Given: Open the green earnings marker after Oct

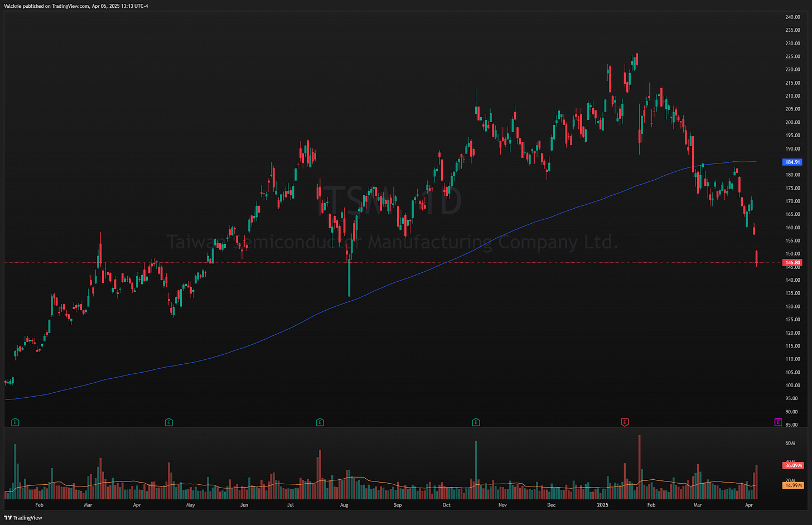Looking at the screenshot, I should (x=476, y=422).
